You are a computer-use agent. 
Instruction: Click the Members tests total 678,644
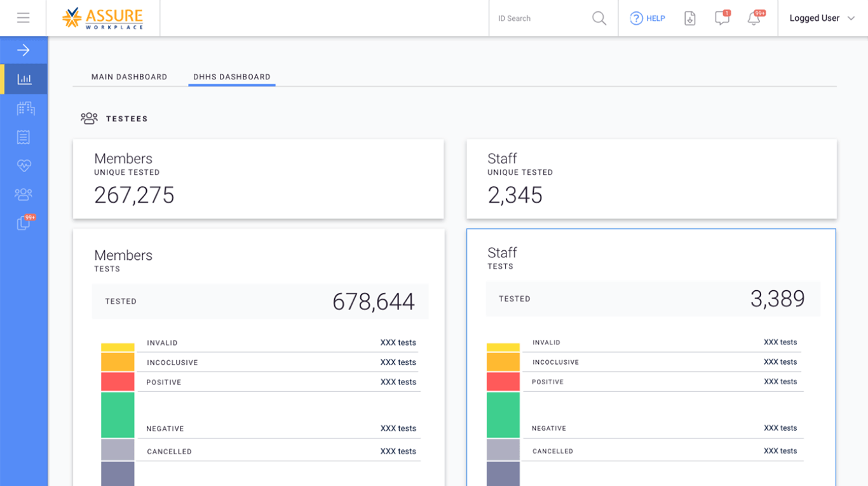pos(374,302)
